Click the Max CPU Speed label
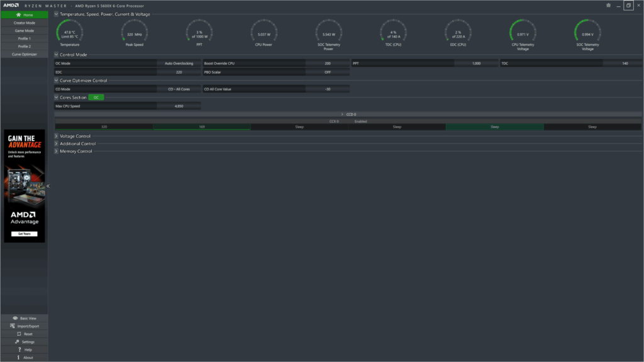Image resolution: width=644 pixels, height=362 pixels. (68, 106)
